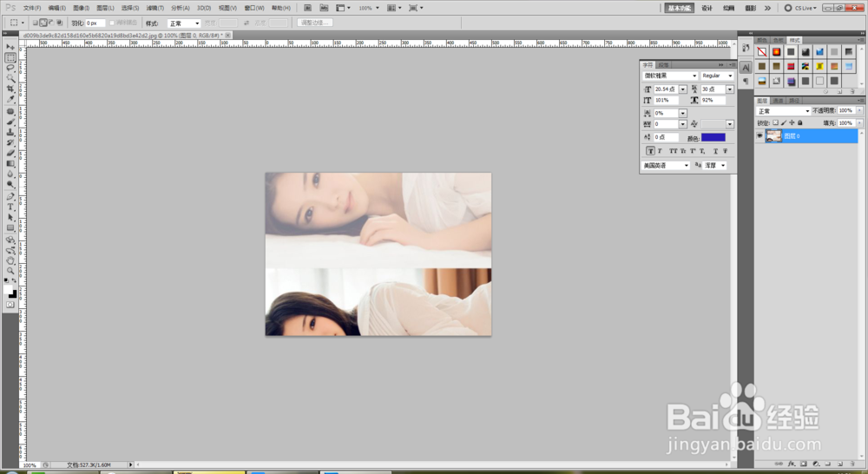Open the Paragraph panel dock icon

(746, 82)
